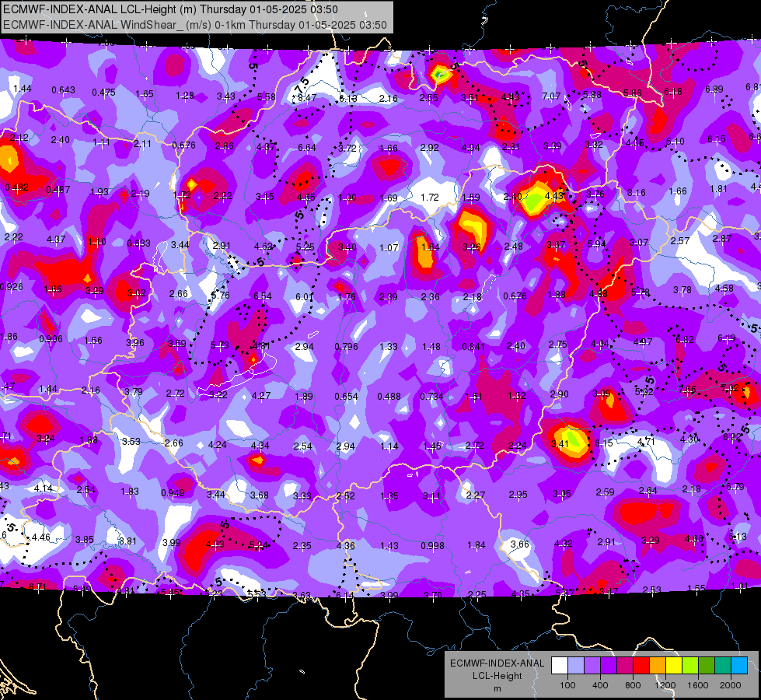This screenshot has height=700, width=761.
Task: Click the wind shear value 7.66
Action: (687, 389)
